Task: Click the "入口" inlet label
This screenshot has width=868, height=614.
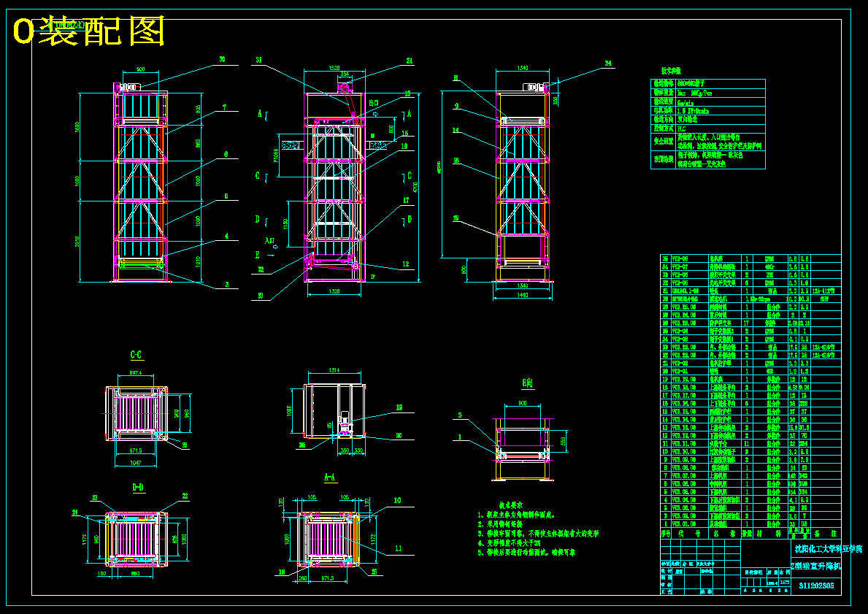Action: click(269, 241)
